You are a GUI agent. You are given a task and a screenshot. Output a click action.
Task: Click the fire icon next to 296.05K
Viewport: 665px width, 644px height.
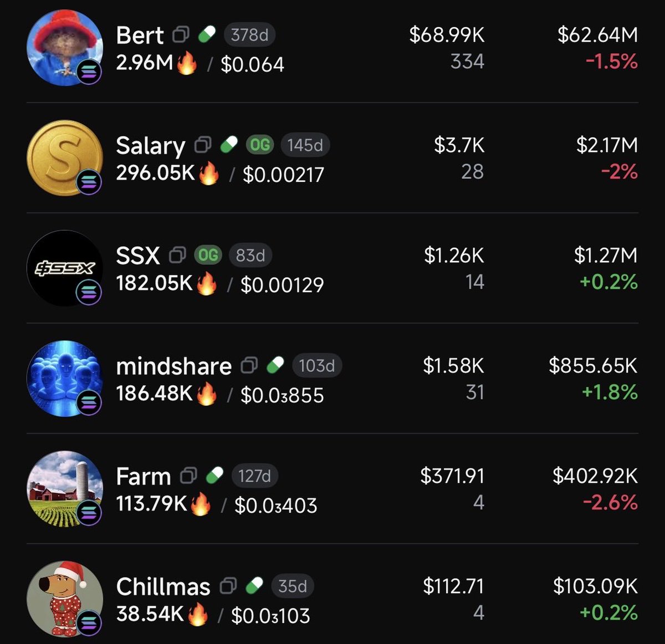pos(209,174)
